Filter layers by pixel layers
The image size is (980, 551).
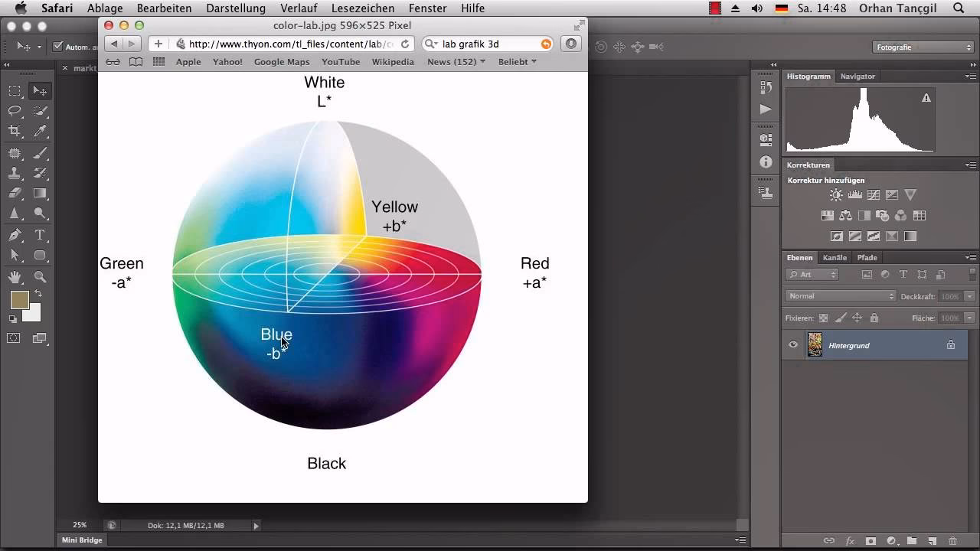pos(867,274)
